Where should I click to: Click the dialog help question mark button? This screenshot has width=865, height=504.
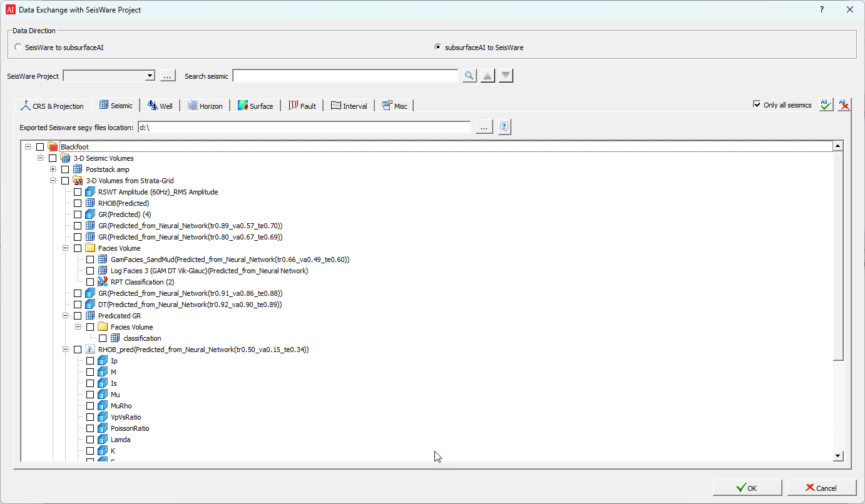[x=822, y=9]
